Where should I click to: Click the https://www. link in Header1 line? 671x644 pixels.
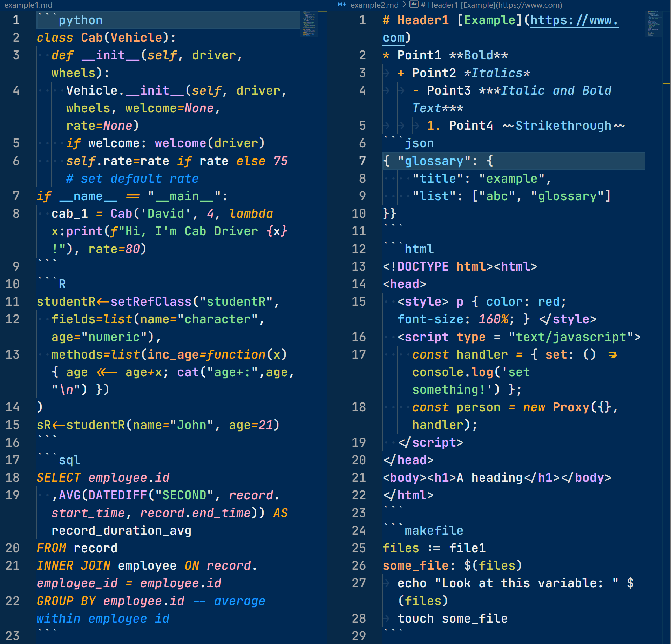574,20
